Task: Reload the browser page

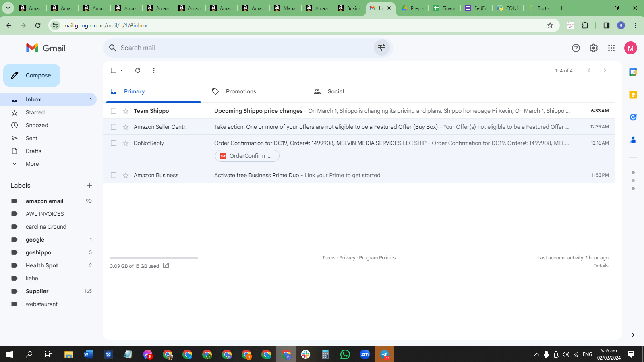Action: (38, 25)
